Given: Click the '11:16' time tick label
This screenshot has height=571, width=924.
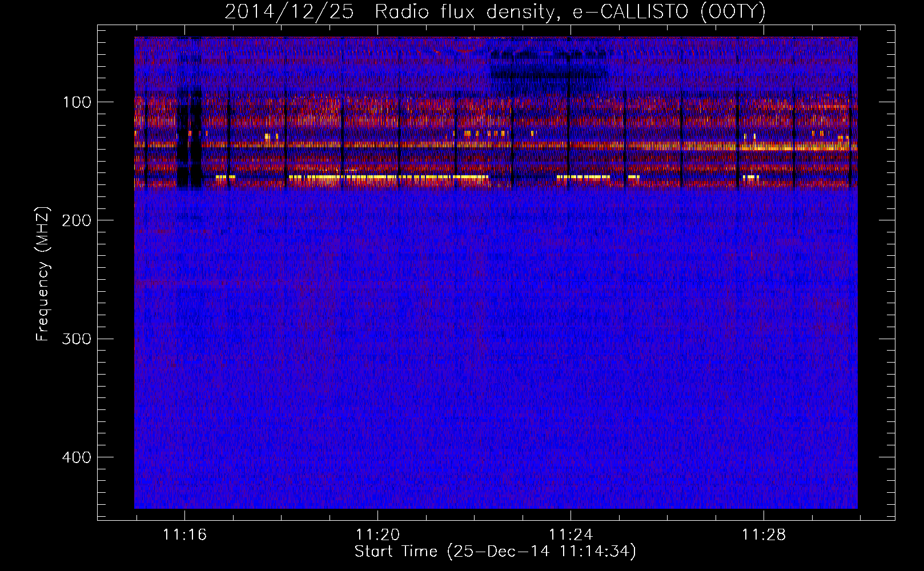Looking at the screenshot, I should pos(185,535).
